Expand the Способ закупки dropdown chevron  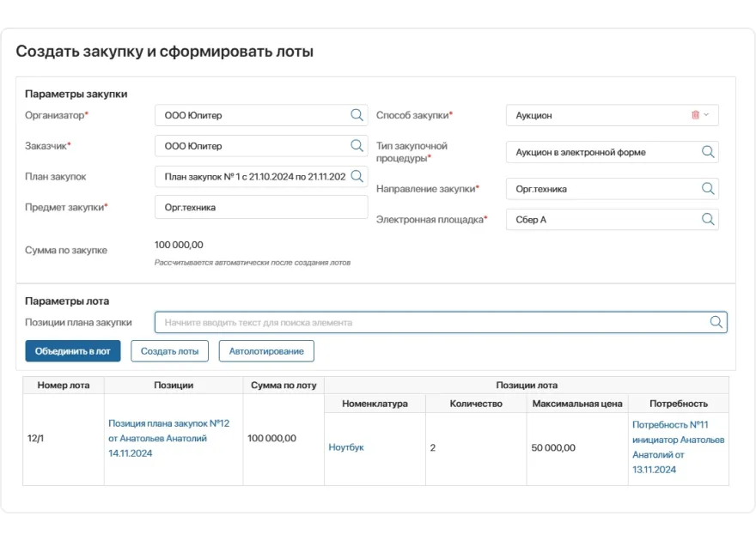click(x=707, y=115)
